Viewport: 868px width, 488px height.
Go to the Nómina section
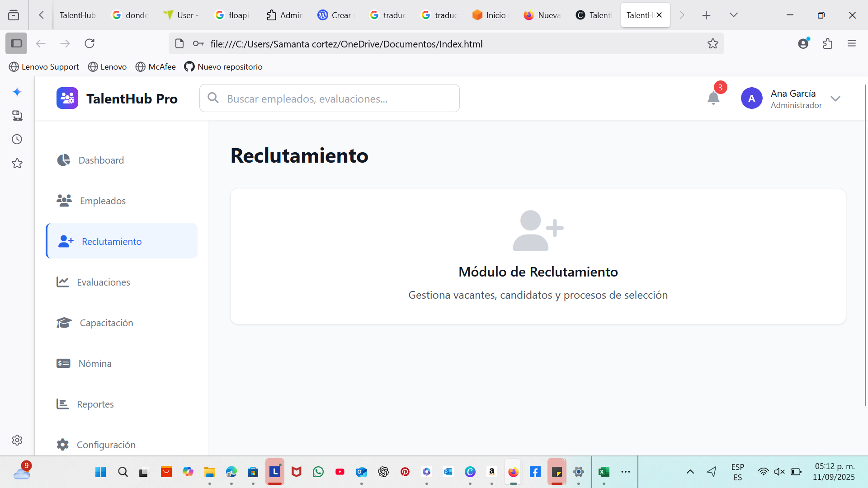point(94,363)
